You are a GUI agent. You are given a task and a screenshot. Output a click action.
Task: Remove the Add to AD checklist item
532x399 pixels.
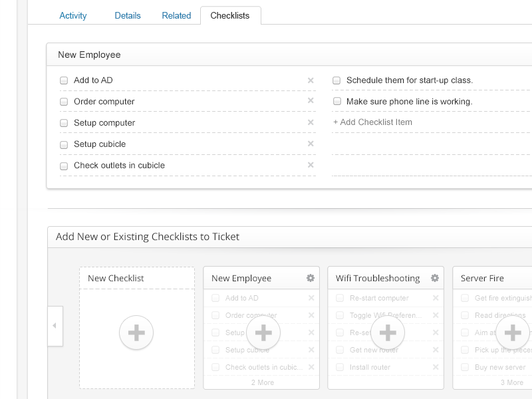click(311, 80)
